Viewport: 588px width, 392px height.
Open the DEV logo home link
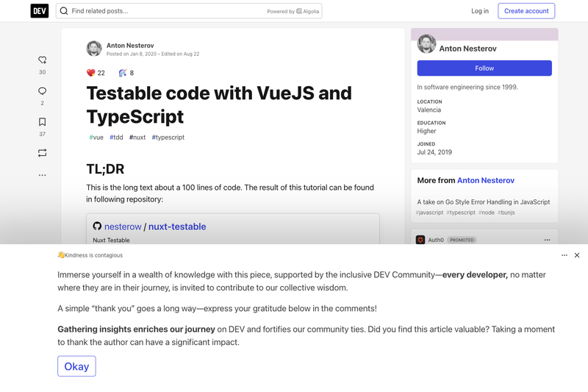pyautogui.click(x=40, y=11)
